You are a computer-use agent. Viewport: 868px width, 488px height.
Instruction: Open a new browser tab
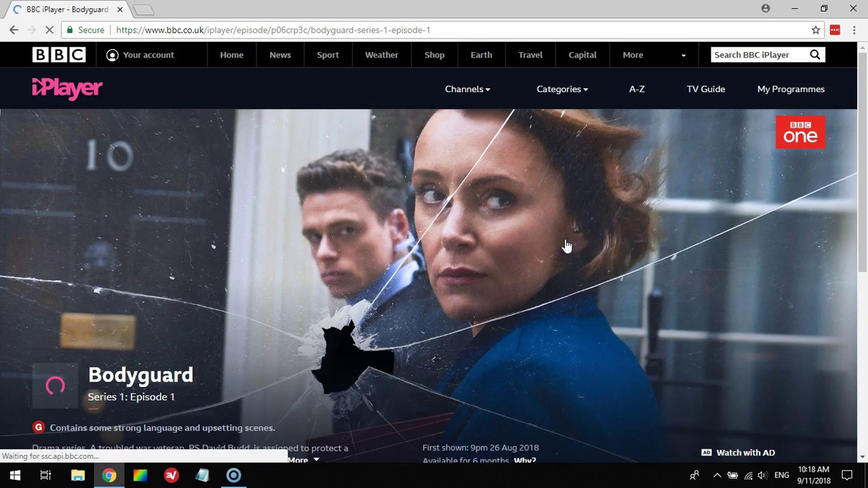pos(143,9)
